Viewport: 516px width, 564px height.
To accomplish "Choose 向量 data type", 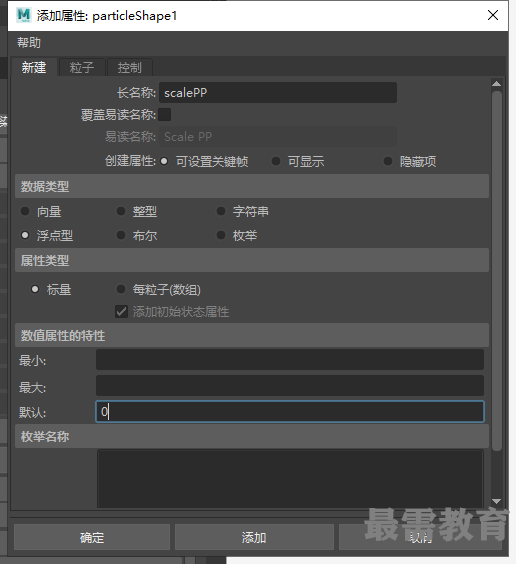I will (x=25, y=211).
